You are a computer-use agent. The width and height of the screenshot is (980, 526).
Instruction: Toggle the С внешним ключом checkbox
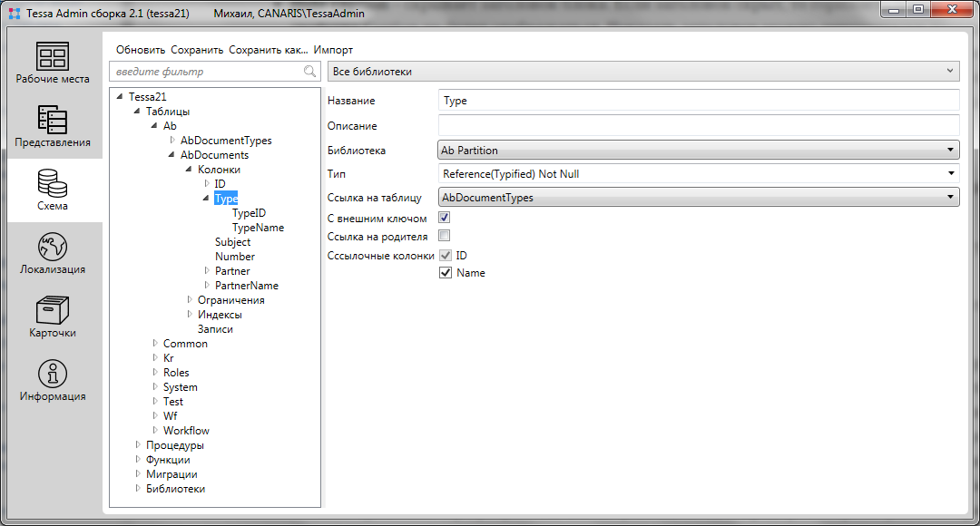(x=445, y=218)
